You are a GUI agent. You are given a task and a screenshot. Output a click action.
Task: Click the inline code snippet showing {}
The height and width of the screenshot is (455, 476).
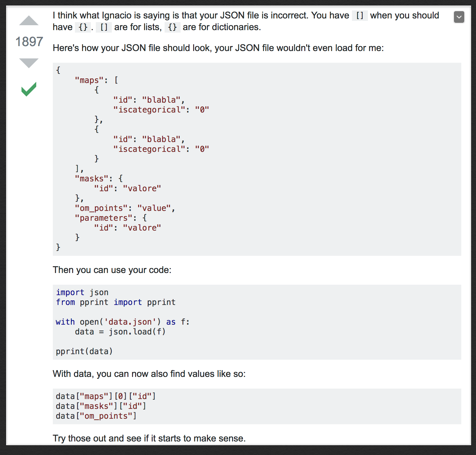(x=82, y=27)
